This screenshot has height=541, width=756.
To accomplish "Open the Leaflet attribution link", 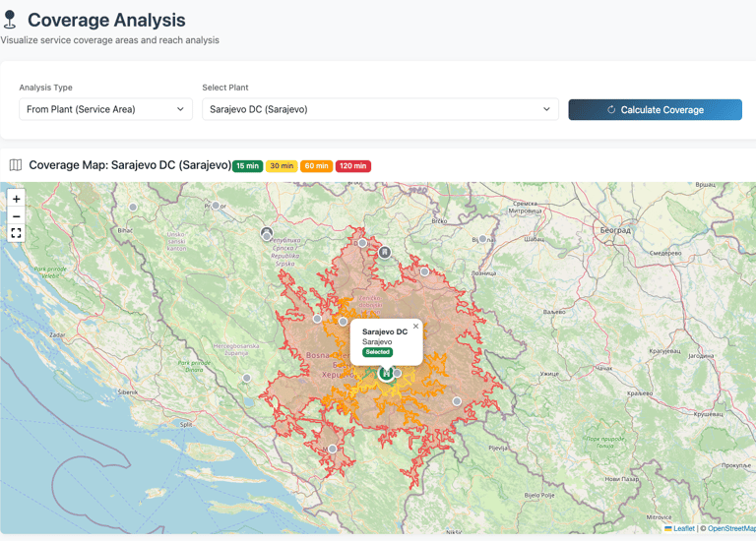I will point(683,528).
